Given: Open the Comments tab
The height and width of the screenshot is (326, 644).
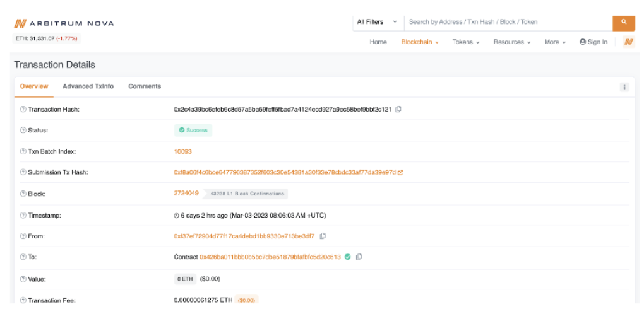Looking at the screenshot, I should (145, 86).
